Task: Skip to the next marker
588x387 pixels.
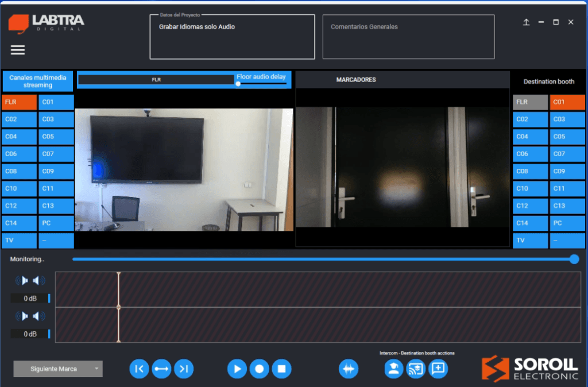Action: 183,369
